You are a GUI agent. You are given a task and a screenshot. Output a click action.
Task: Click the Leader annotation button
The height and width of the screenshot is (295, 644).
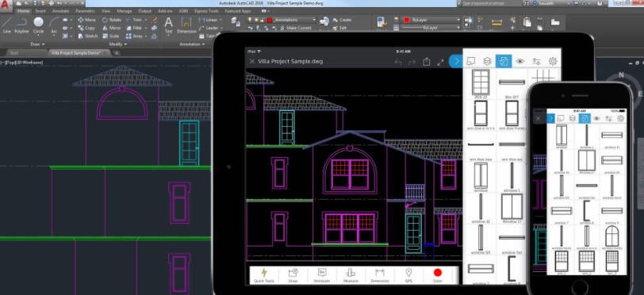(209, 28)
